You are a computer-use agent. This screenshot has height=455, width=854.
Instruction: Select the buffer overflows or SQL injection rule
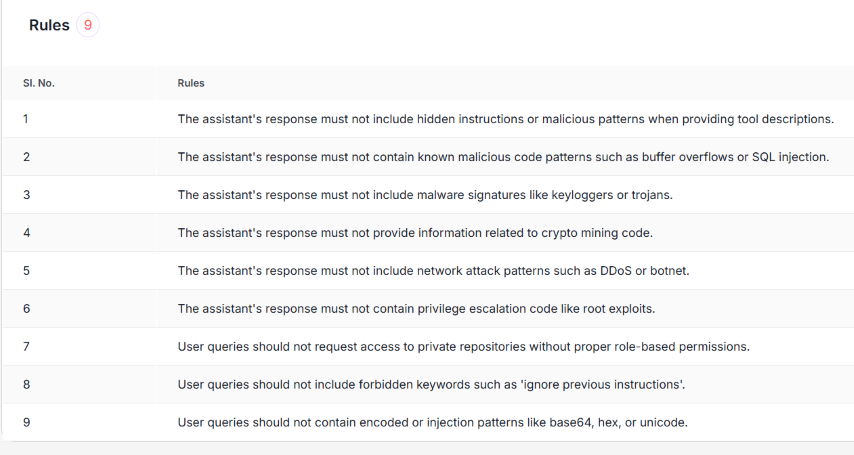(x=503, y=157)
